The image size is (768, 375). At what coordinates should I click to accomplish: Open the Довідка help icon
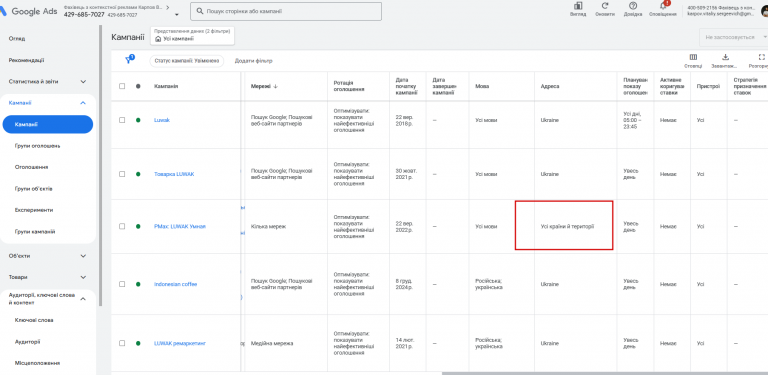(633, 6)
